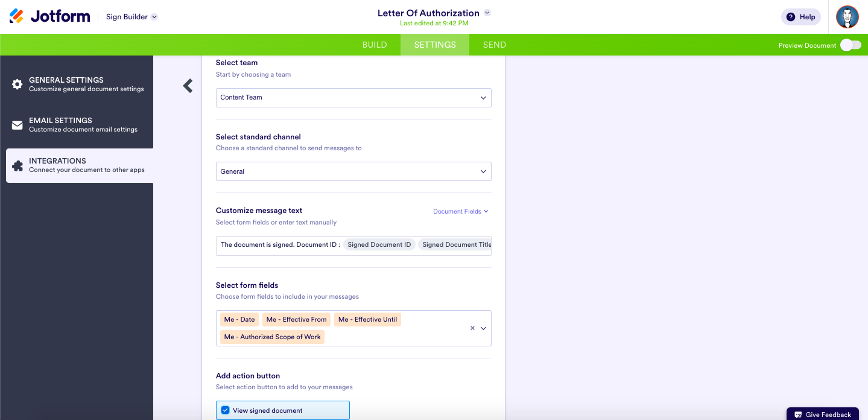Click the back arrow chevron icon

tap(188, 86)
